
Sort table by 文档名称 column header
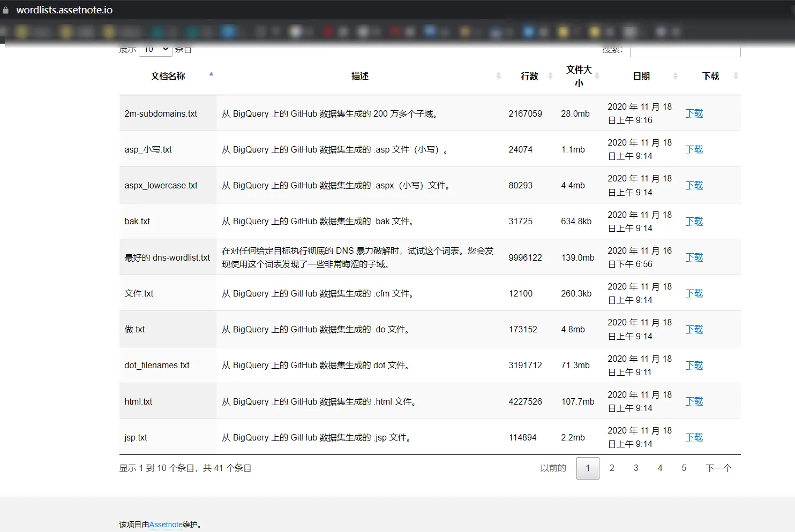(168, 77)
